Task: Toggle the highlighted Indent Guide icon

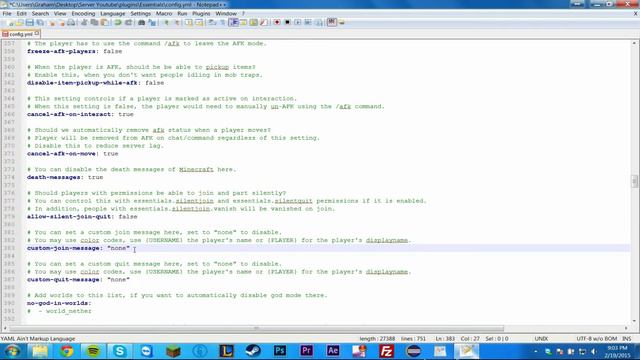Action: tap(233, 22)
